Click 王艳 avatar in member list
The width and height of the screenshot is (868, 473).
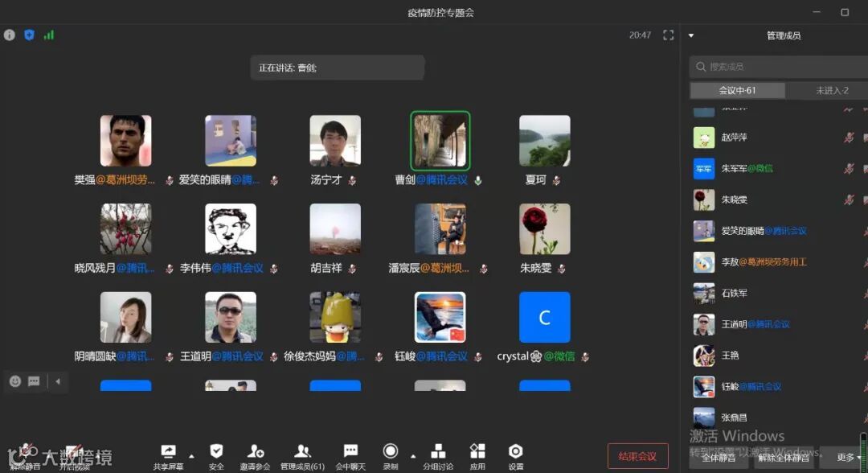pos(703,356)
